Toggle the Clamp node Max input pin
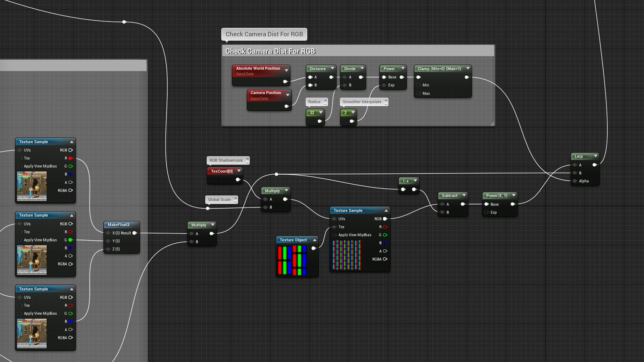This screenshot has width=644, height=362. tap(419, 94)
